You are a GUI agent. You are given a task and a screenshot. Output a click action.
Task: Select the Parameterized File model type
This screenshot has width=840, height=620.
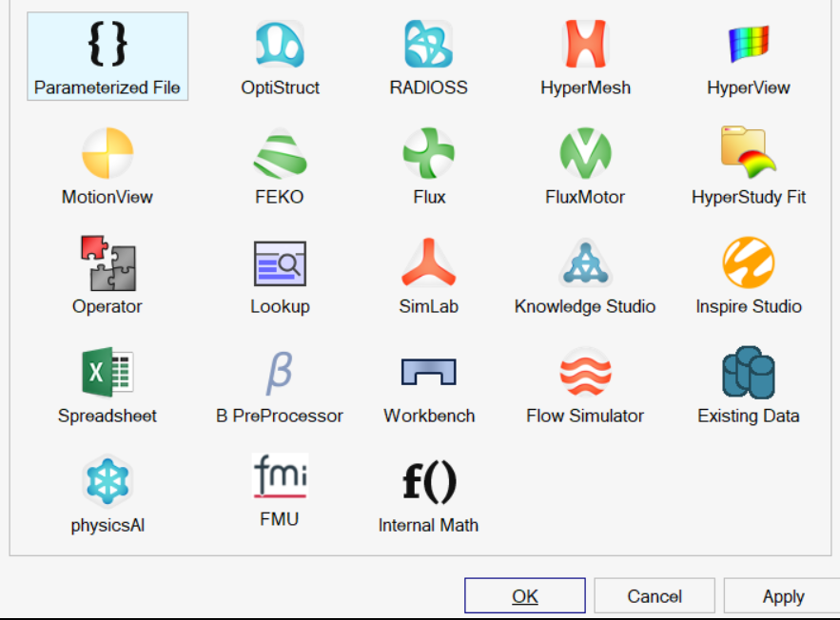[107, 56]
